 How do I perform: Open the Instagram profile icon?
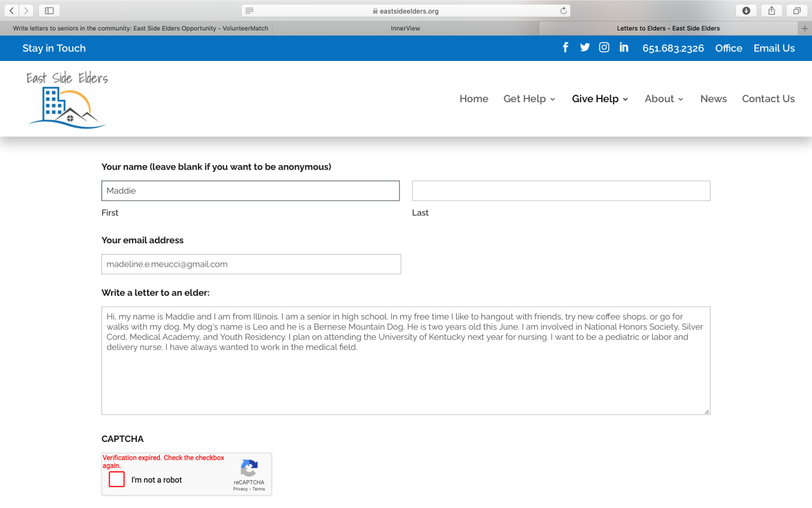[x=605, y=48]
